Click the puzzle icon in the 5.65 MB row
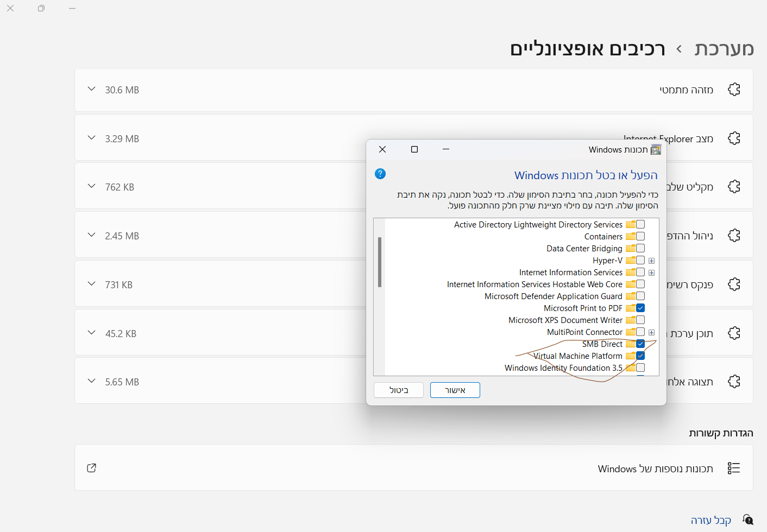The height and width of the screenshot is (532, 767). click(x=734, y=382)
